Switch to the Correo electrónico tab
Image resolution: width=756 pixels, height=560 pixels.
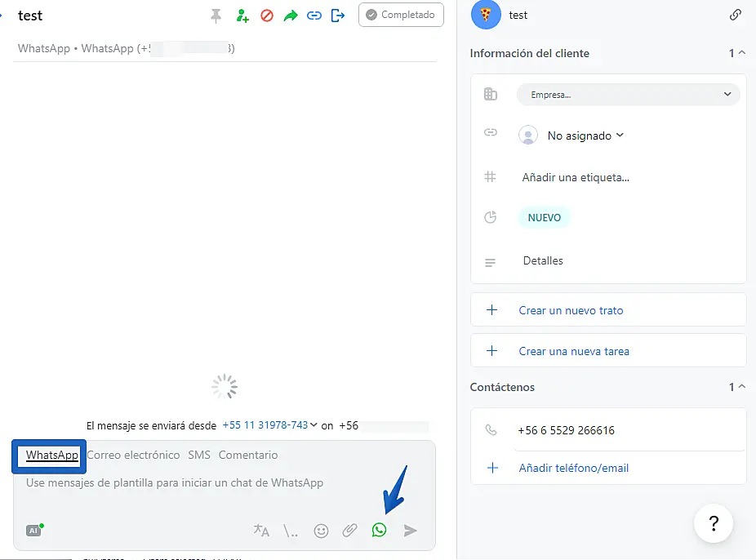coord(133,455)
